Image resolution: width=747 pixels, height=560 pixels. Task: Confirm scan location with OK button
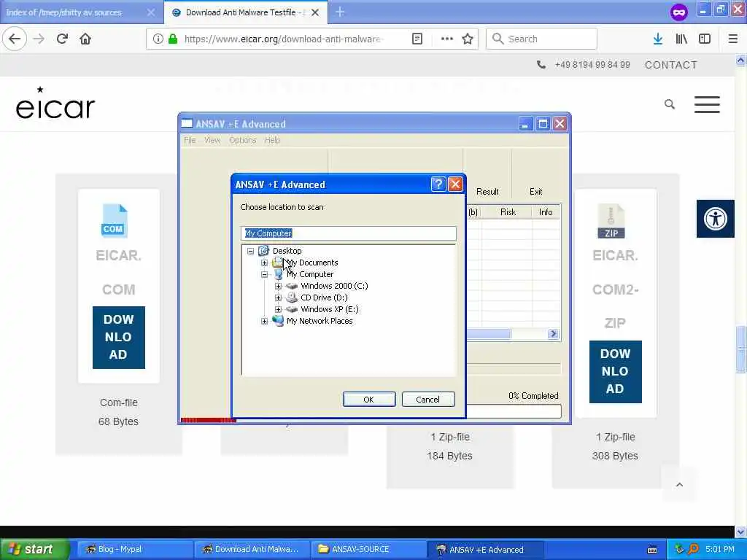point(368,400)
